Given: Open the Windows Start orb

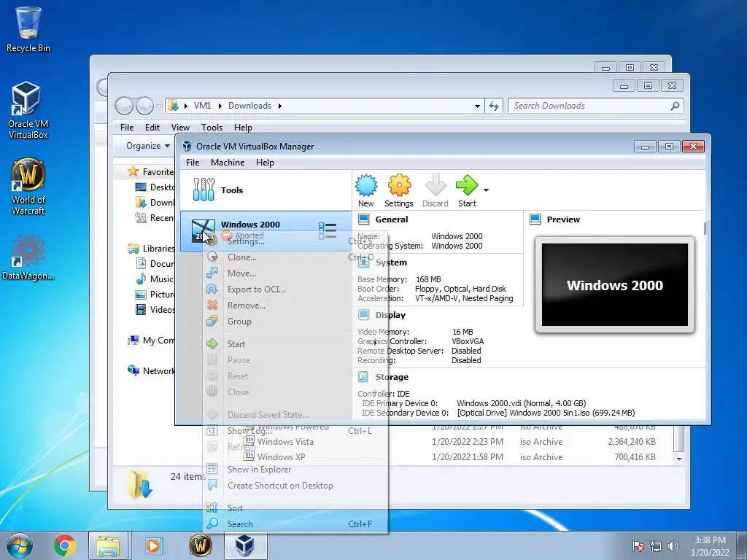Looking at the screenshot, I should click(20, 545).
